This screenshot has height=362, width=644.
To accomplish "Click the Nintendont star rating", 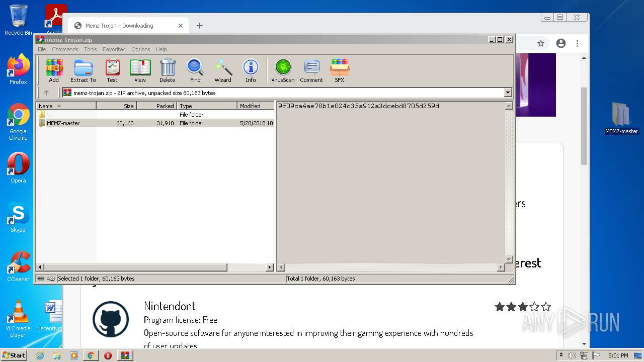I will click(523, 307).
